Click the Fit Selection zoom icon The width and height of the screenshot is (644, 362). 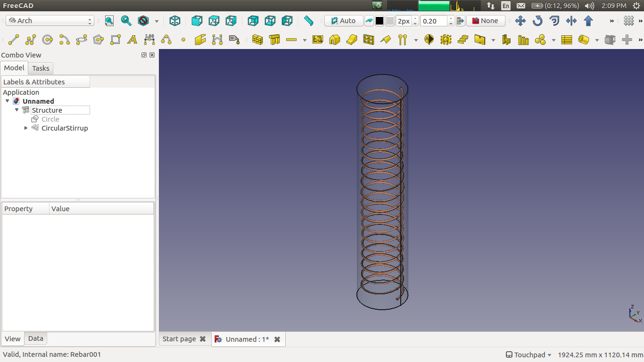126,21
